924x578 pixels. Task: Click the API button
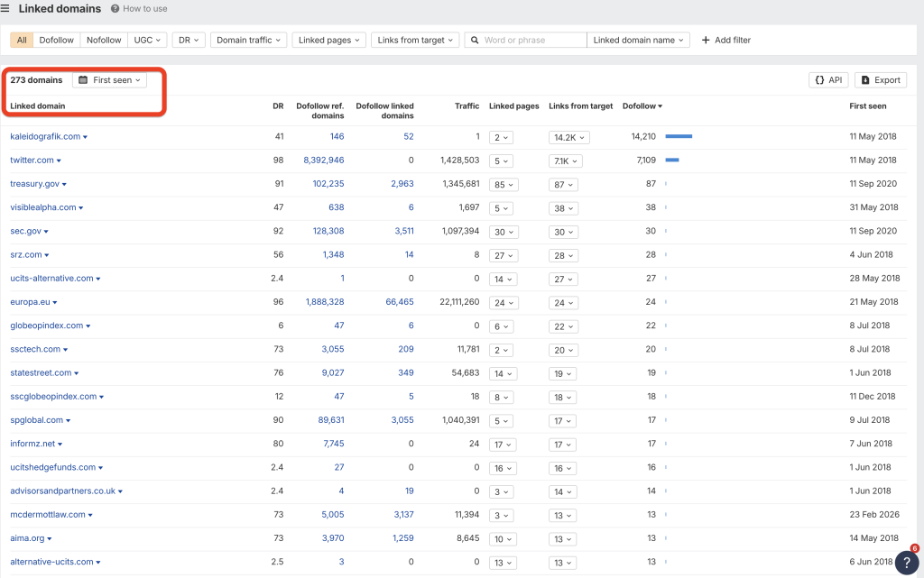pyautogui.click(x=828, y=80)
